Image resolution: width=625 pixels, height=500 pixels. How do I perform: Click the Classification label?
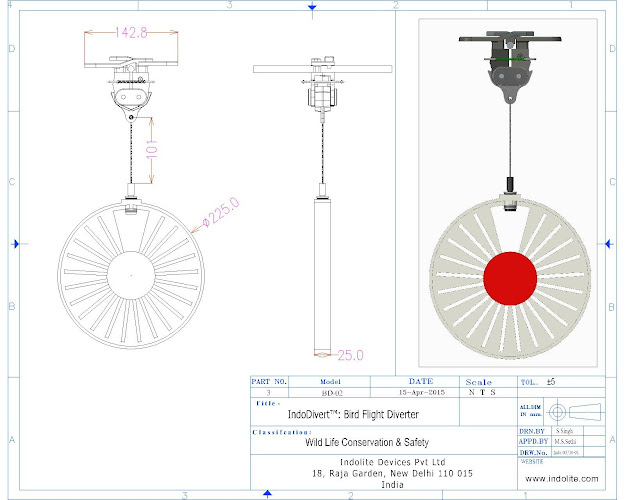click(282, 432)
